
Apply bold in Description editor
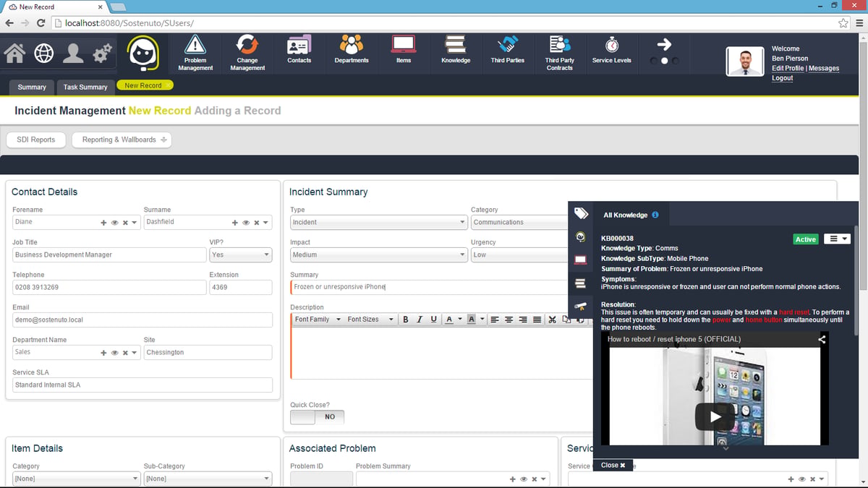pyautogui.click(x=406, y=320)
